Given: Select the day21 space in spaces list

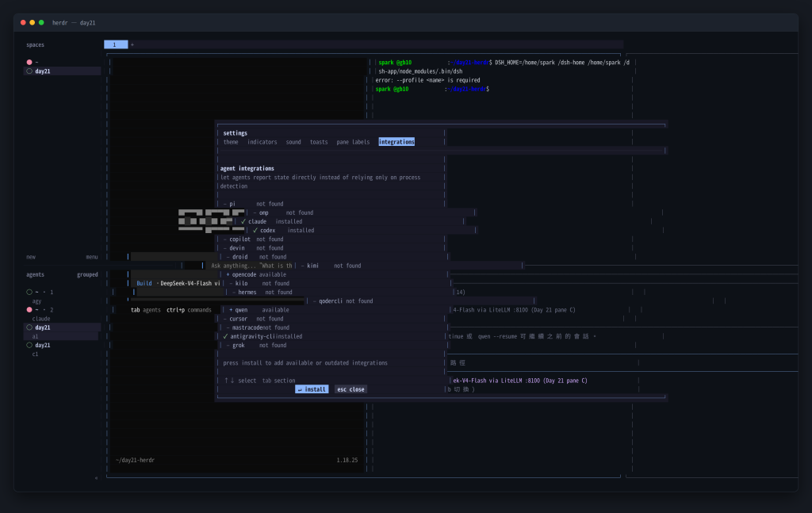Looking at the screenshot, I should tap(62, 71).
